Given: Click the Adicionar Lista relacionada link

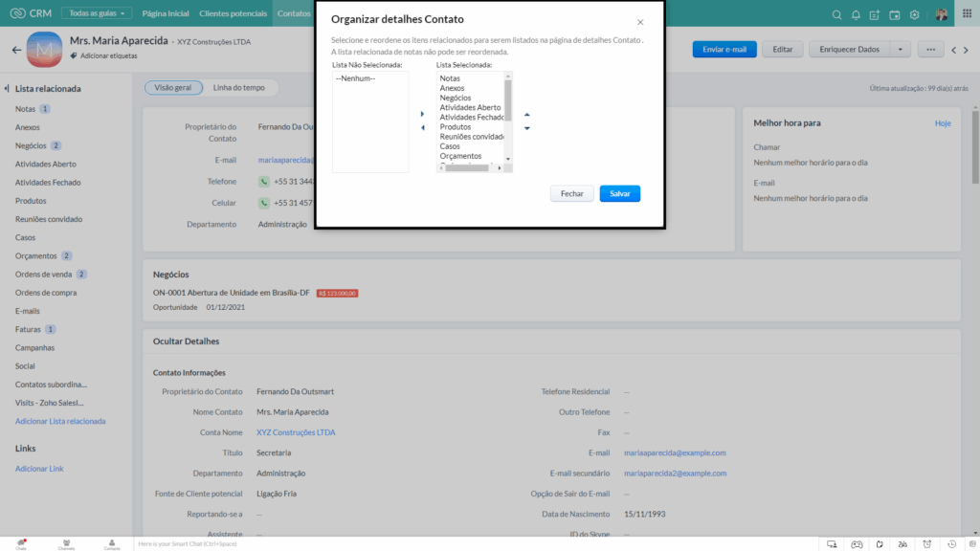Looking at the screenshot, I should tap(60, 421).
